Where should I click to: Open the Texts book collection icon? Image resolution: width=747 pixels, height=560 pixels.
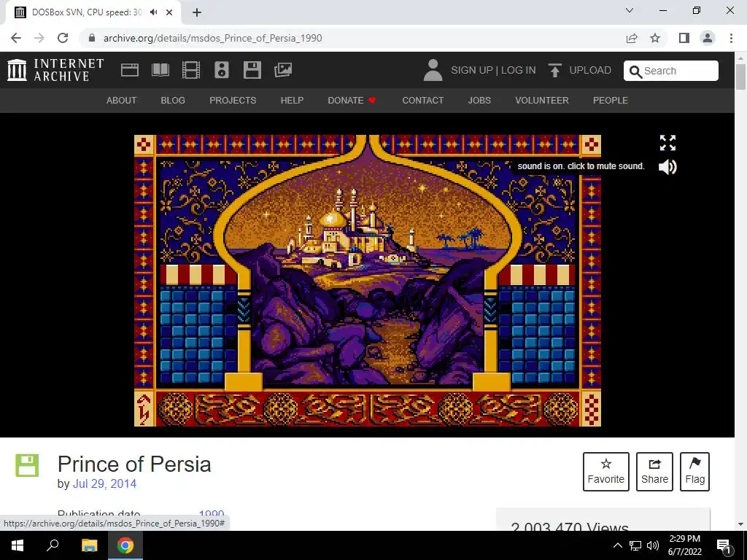tap(160, 70)
